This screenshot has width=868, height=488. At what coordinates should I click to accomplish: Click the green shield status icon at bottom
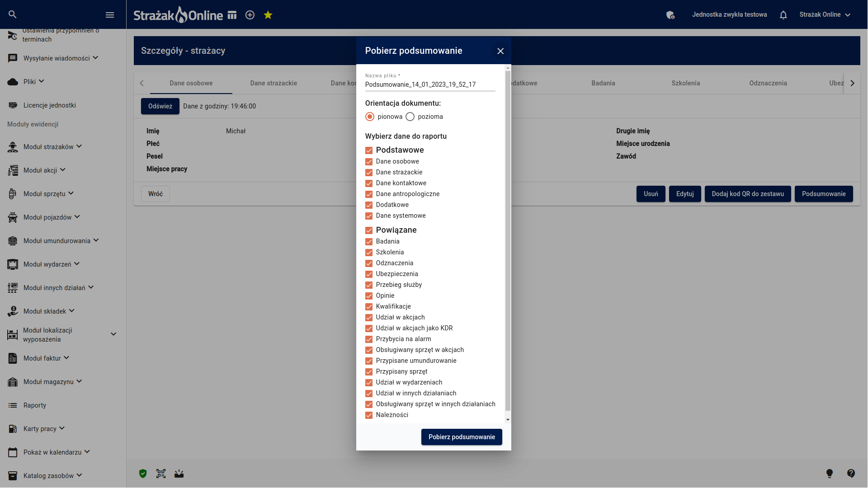143,474
